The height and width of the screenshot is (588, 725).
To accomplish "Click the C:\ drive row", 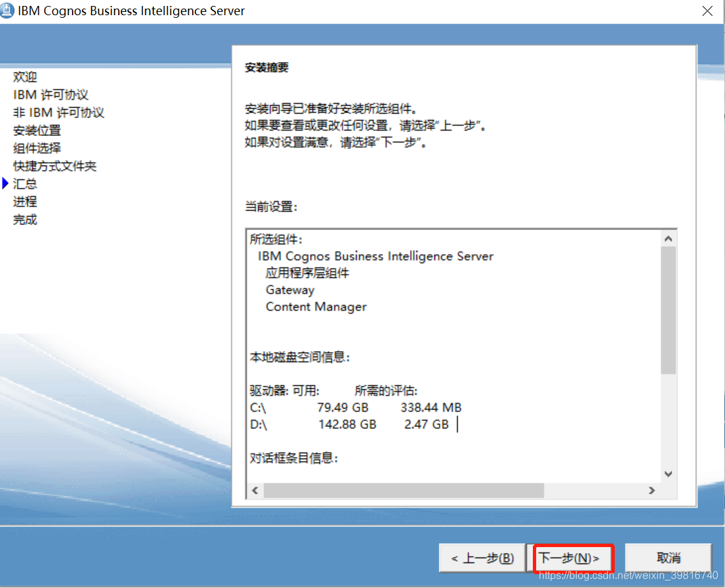I will (x=355, y=407).
